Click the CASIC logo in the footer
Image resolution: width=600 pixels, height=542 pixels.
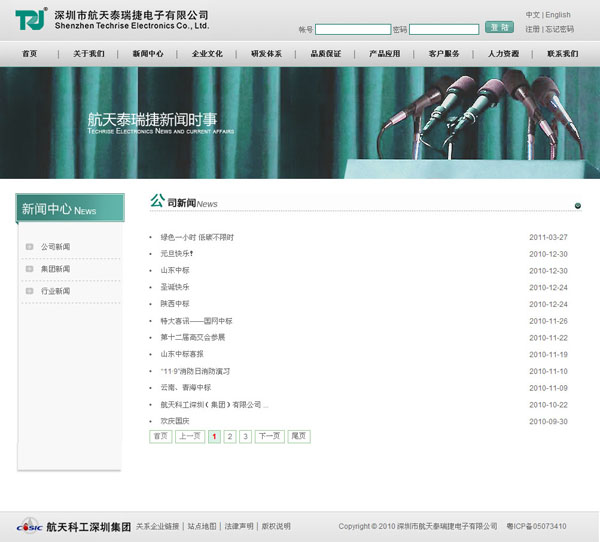click(30, 526)
